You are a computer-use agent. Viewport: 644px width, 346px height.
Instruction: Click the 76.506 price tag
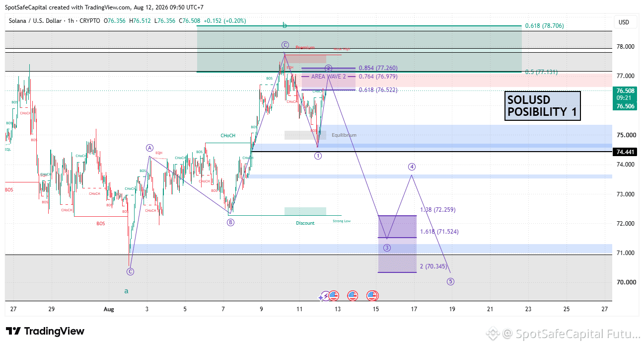pos(625,106)
